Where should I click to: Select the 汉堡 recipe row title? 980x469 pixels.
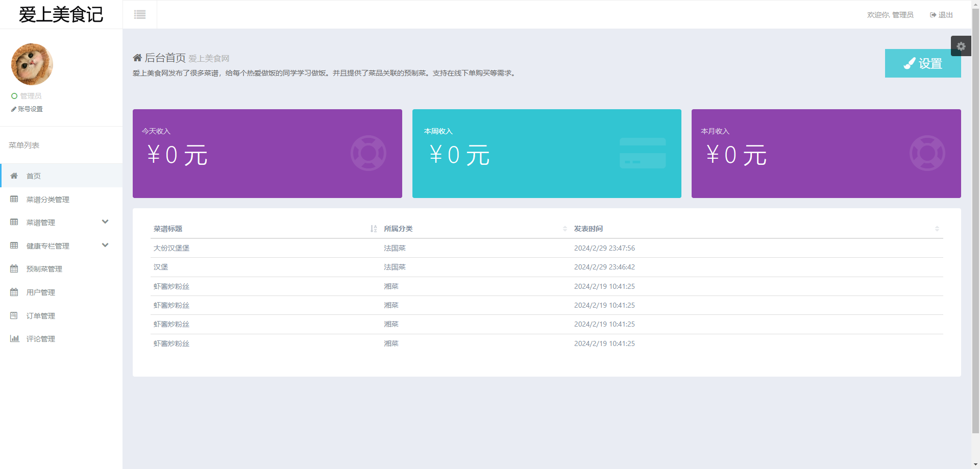pos(161,267)
